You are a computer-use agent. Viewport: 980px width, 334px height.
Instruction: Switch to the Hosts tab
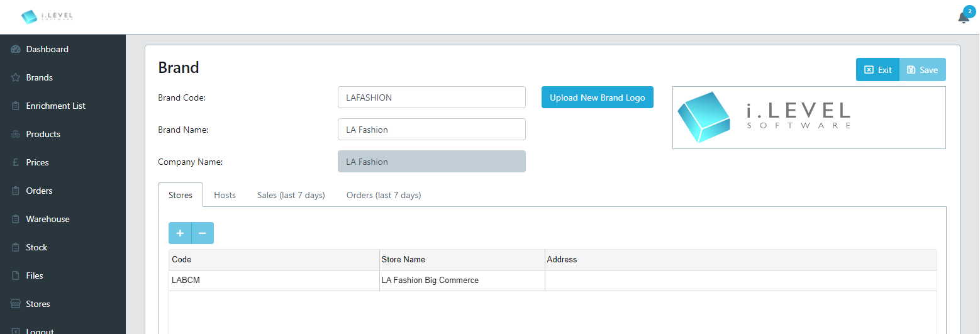click(x=225, y=195)
